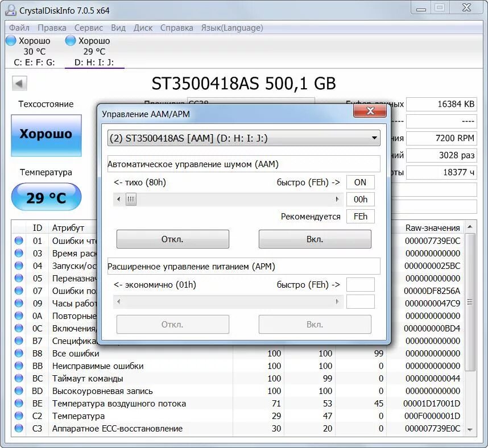Click the ID column header
The height and width of the screenshot is (448, 488).
(x=38, y=227)
